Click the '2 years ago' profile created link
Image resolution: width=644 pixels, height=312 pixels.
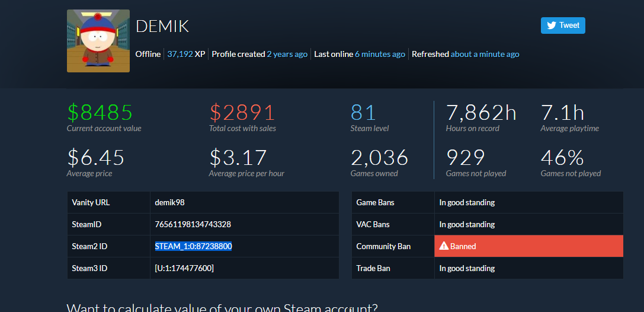tap(287, 54)
